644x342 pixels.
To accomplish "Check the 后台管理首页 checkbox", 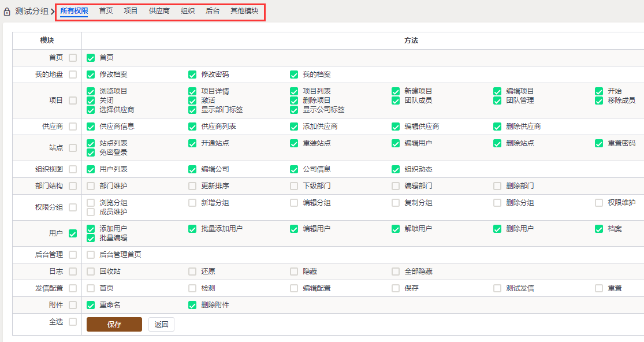I will (x=91, y=255).
